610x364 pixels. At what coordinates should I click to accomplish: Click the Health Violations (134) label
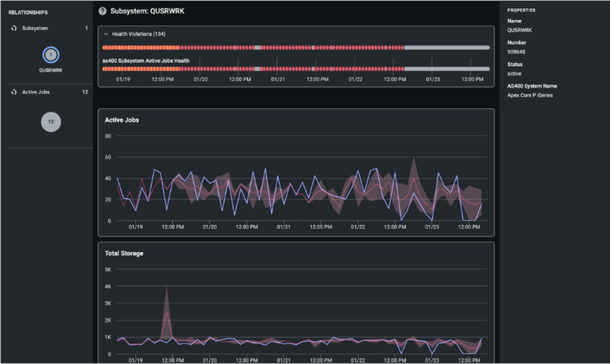pyautogui.click(x=138, y=34)
